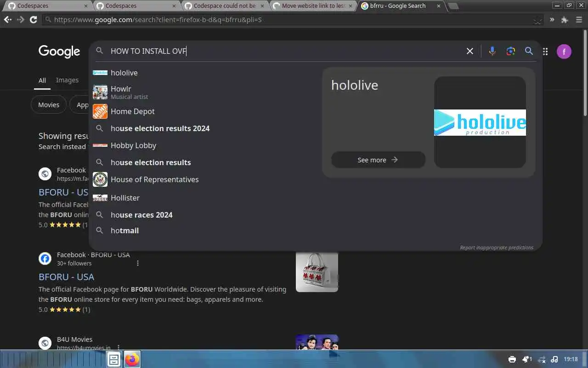Switch to Move website link tab
Image resolution: width=588 pixels, height=368 pixels.
311,6
